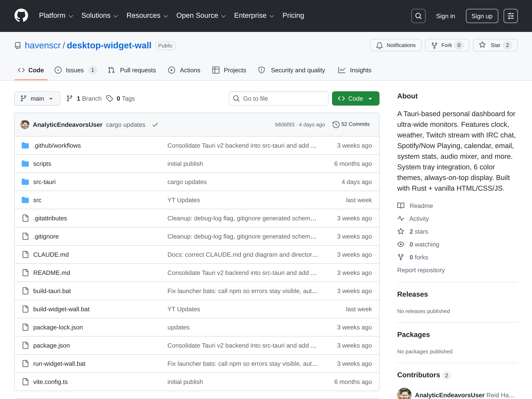The image size is (532, 399).
Task: Click the Packages heading link
Action: click(413, 334)
